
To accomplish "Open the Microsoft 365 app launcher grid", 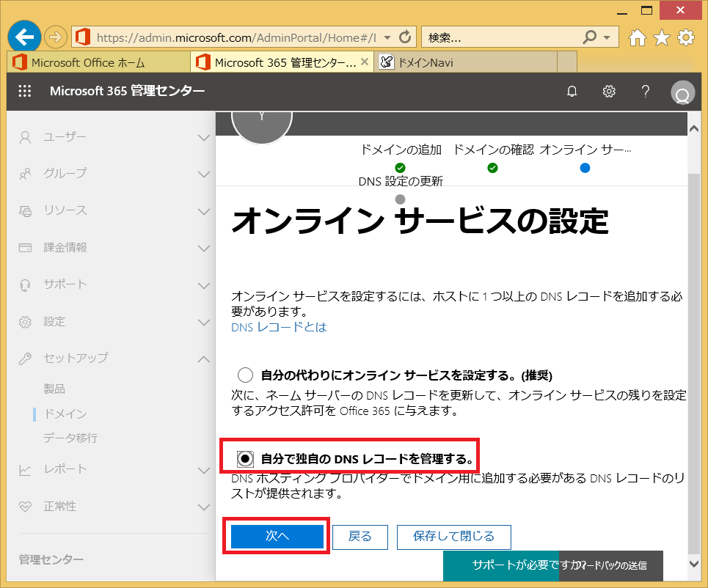I will pos(25,91).
